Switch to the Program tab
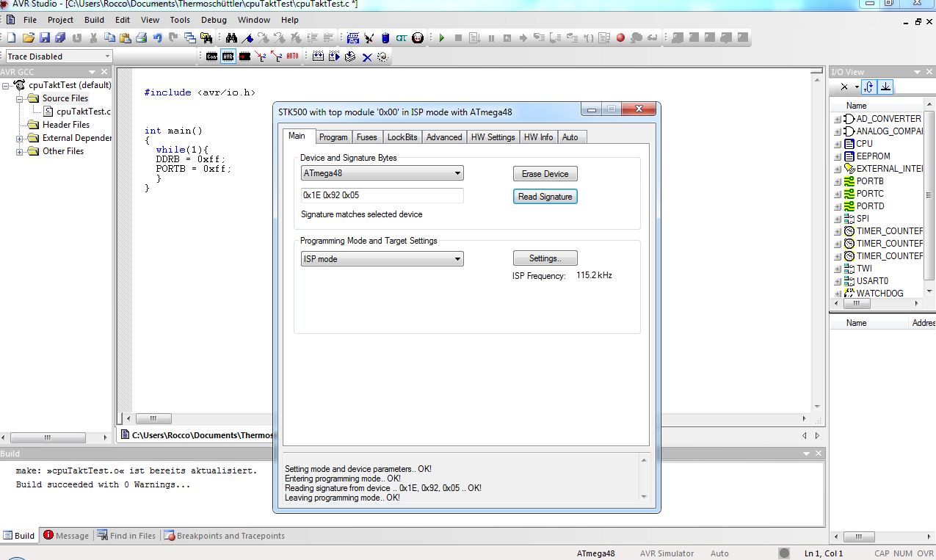 click(333, 137)
